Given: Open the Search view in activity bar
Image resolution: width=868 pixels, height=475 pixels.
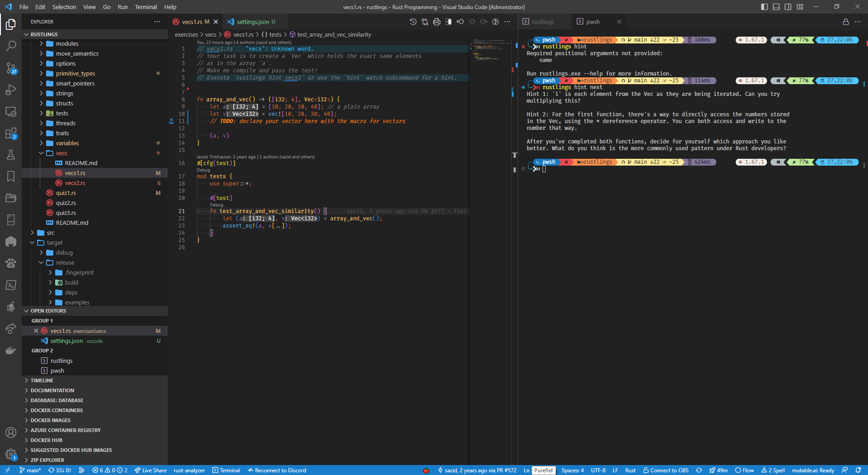Looking at the screenshot, I should coord(11,46).
